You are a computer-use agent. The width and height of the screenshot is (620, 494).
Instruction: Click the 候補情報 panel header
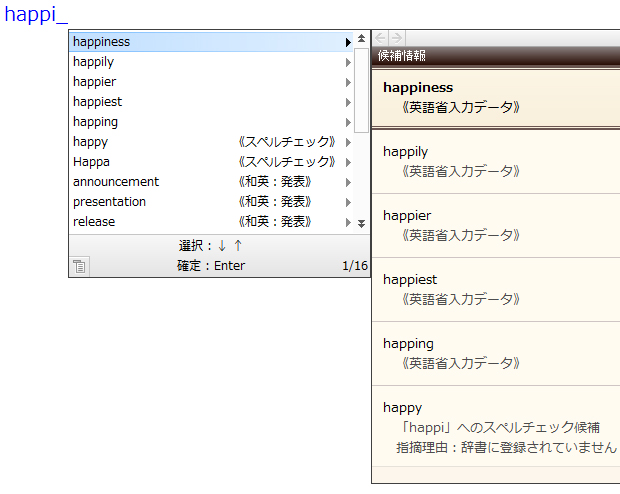(496, 56)
